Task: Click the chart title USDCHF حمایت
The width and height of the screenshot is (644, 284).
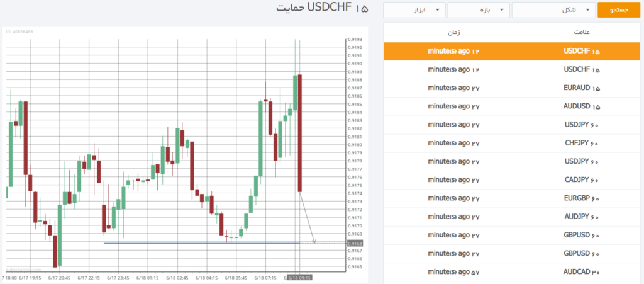Action: pos(322,9)
